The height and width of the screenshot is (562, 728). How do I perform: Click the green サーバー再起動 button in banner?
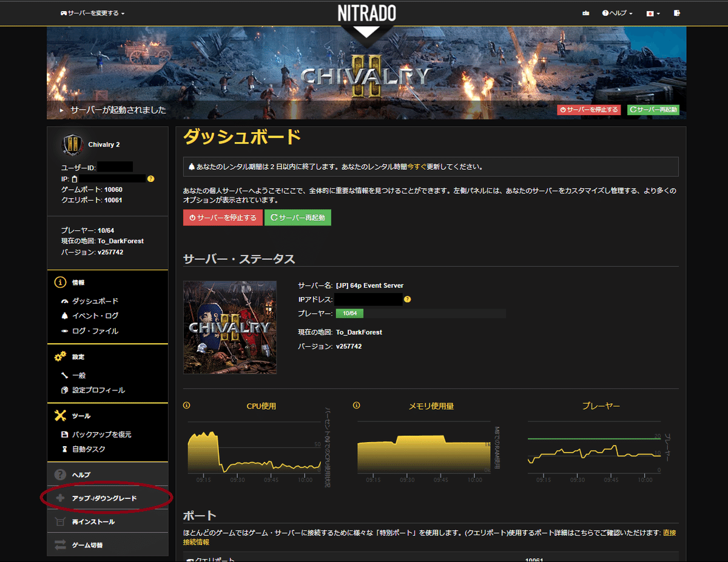pos(653,110)
